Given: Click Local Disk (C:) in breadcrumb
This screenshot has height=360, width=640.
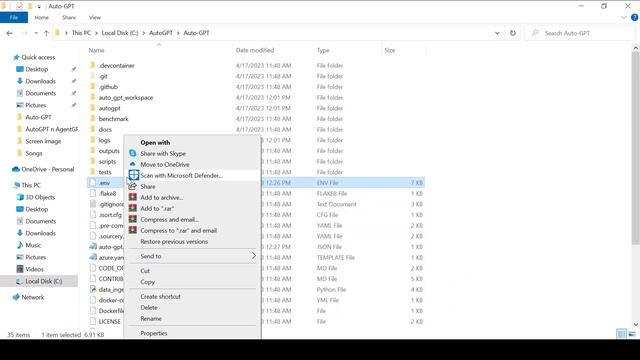Looking at the screenshot, I should click(x=120, y=33).
